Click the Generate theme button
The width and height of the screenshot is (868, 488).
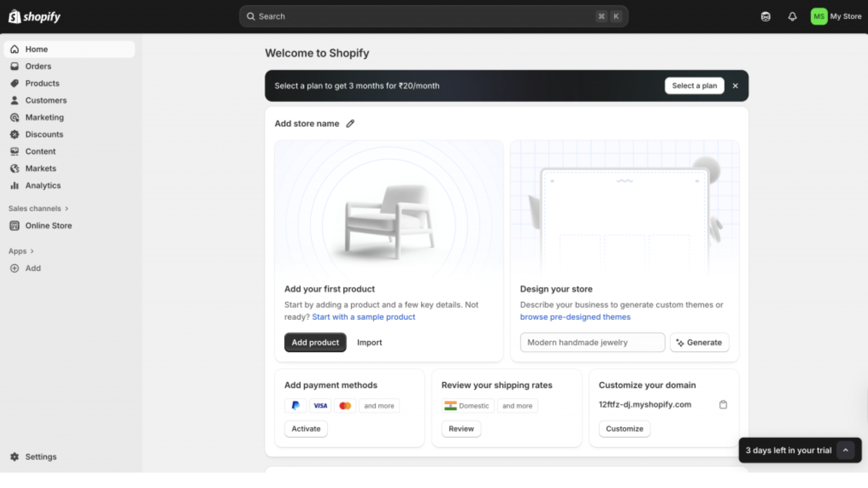click(699, 343)
